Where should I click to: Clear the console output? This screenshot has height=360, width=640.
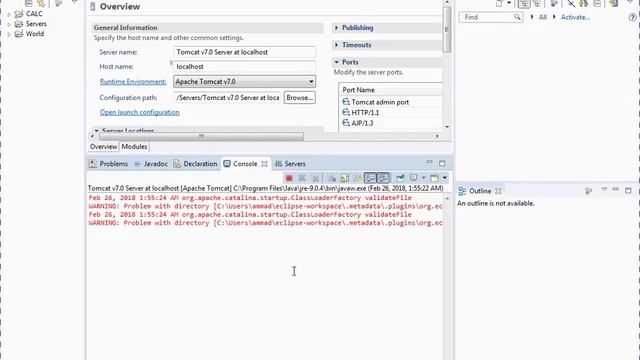tap(332, 178)
